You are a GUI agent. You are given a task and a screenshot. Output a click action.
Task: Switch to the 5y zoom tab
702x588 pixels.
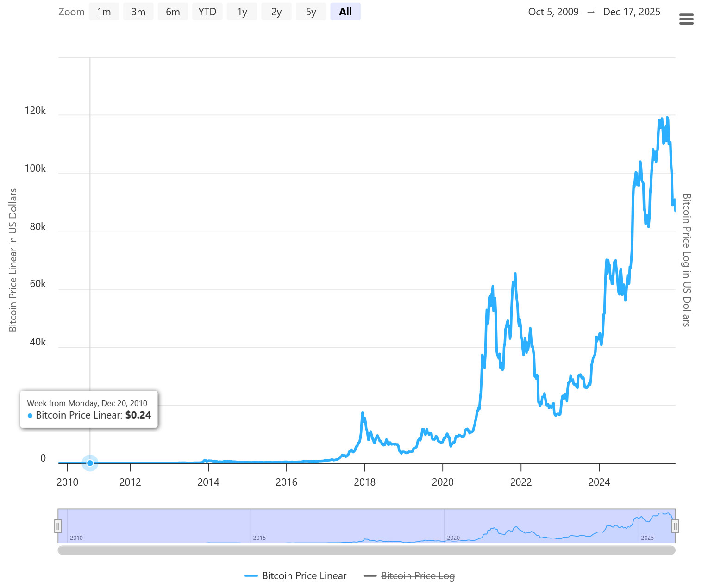tap(311, 12)
